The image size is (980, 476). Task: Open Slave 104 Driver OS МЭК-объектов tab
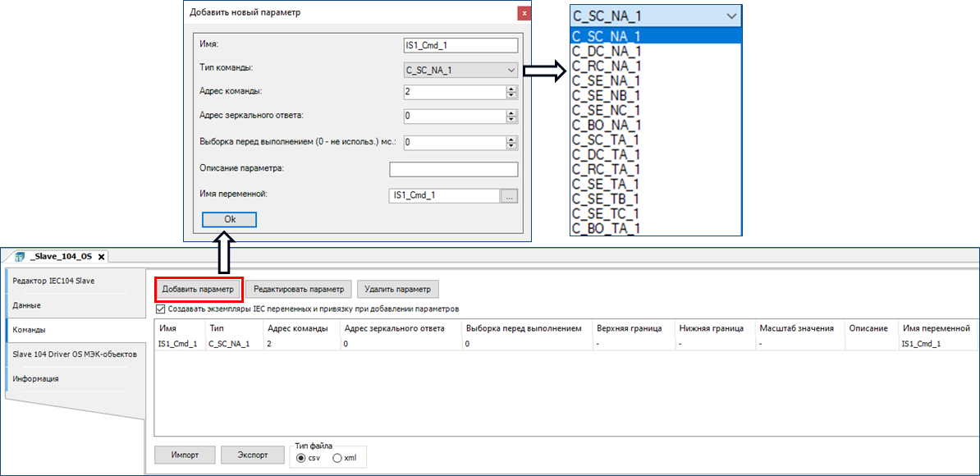(x=74, y=355)
